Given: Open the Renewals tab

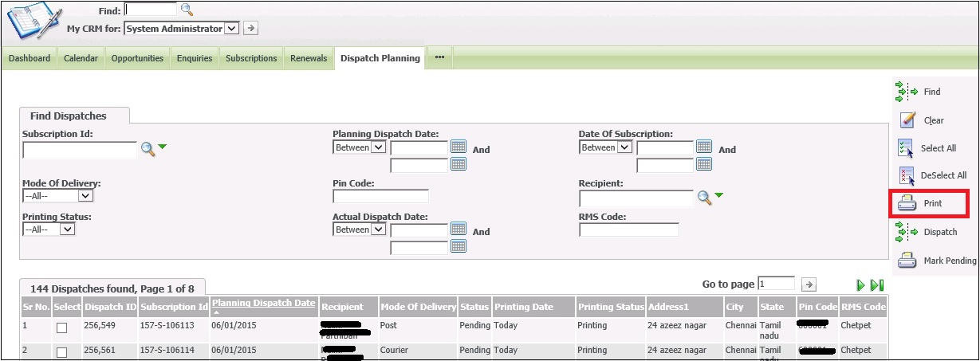Looking at the screenshot, I should 309,58.
